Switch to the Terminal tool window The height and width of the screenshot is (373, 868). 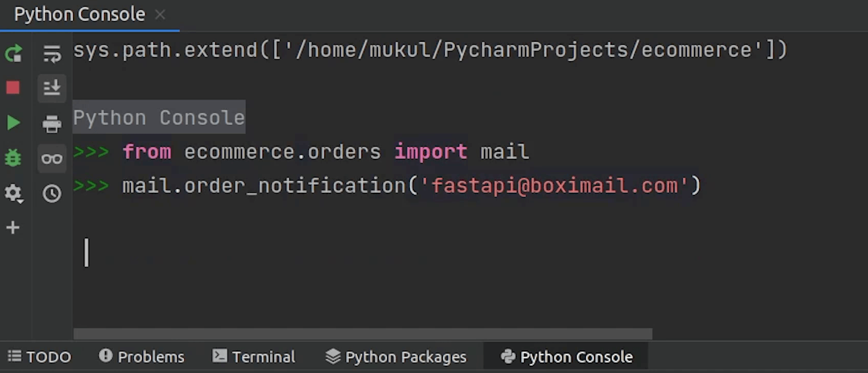coord(254,357)
